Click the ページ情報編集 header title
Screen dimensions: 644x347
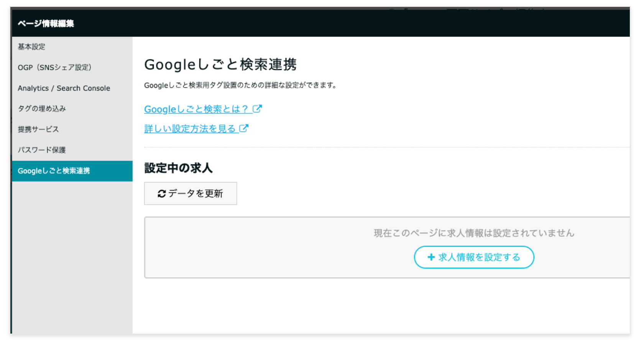coord(46,24)
